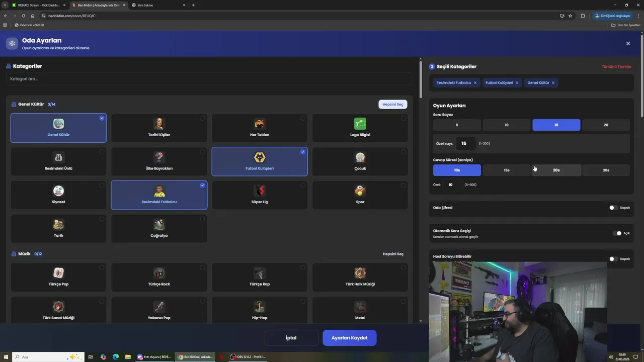
Task: Switch to the Yeni Sekme browser tab
Action: (x=158, y=5)
